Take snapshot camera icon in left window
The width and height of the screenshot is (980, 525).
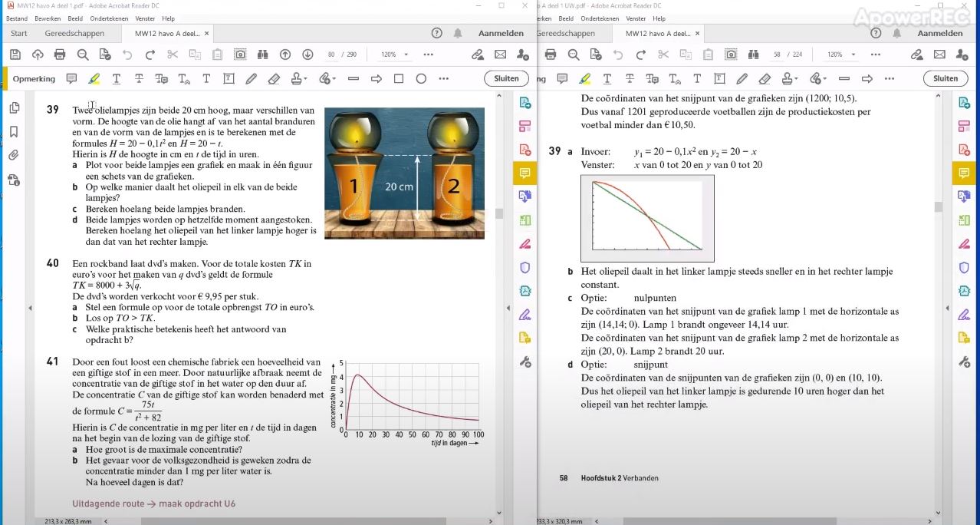[240, 54]
